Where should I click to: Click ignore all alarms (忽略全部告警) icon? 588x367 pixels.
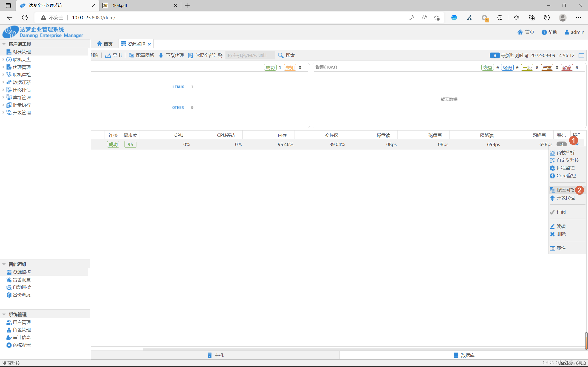[191, 56]
